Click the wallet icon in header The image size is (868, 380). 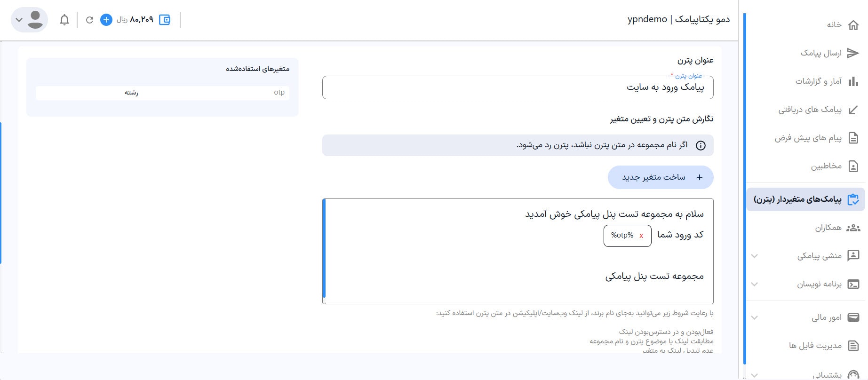point(165,20)
